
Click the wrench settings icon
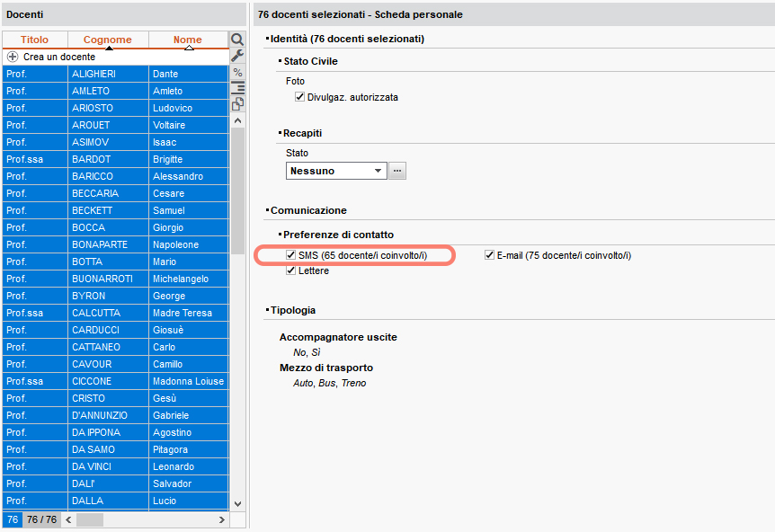237,56
